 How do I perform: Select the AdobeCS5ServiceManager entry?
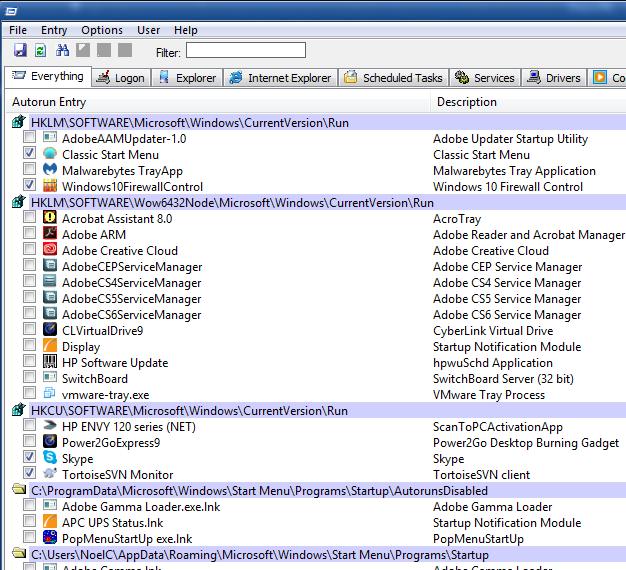coord(131,299)
